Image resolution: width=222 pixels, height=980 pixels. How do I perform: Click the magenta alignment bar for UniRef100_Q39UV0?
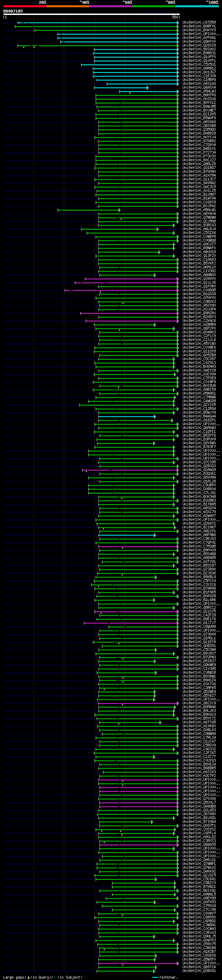(131, 279)
